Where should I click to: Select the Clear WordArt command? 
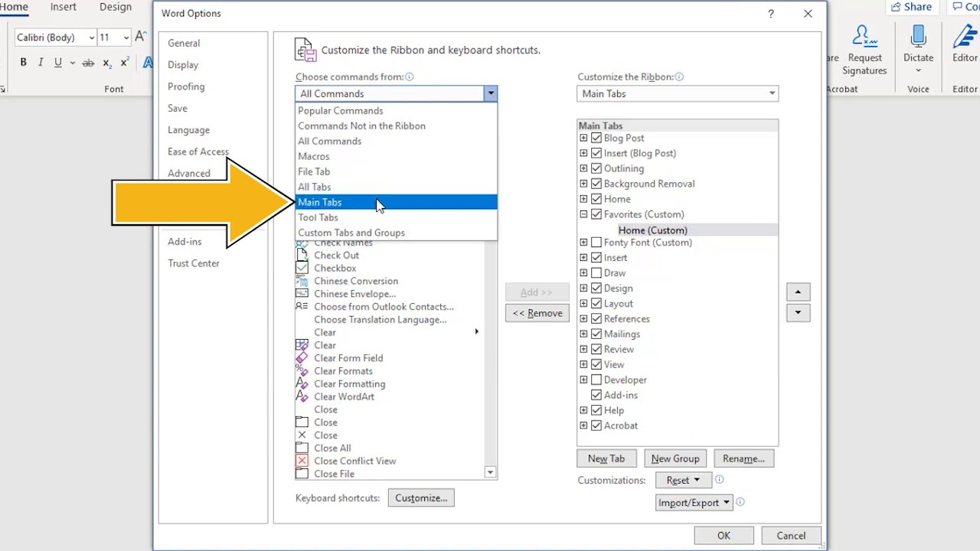click(344, 396)
